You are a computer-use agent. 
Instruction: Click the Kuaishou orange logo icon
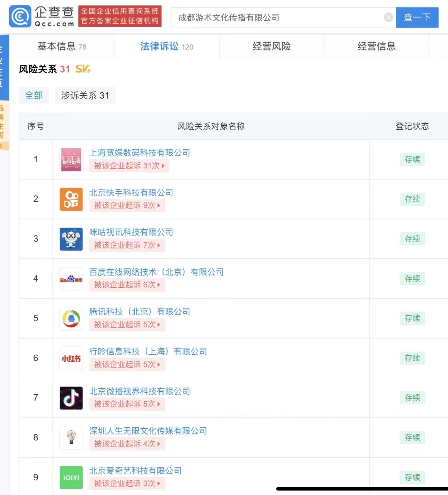coord(71,199)
